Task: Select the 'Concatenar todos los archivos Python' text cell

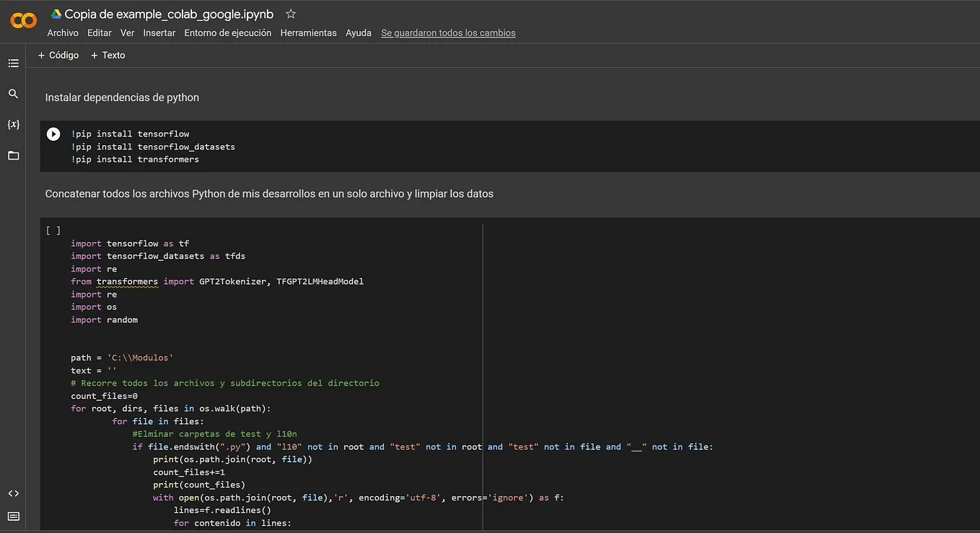Action: [x=269, y=194]
